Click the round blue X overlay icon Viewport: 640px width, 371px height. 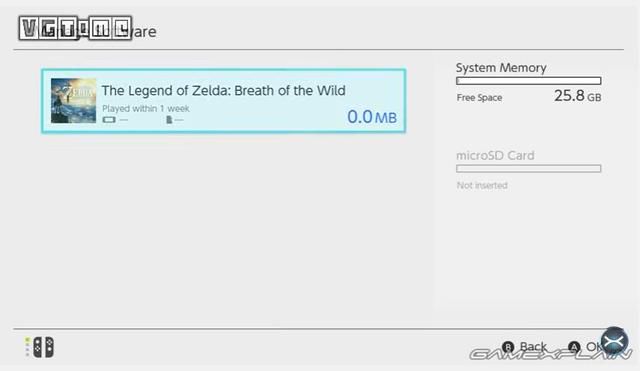tap(614, 341)
